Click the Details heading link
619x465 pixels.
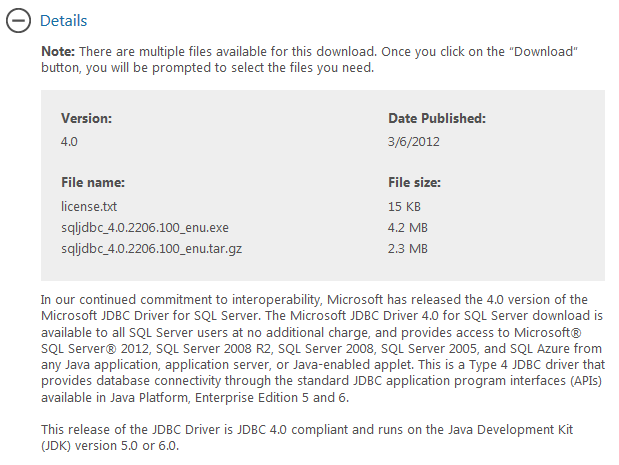[64, 21]
